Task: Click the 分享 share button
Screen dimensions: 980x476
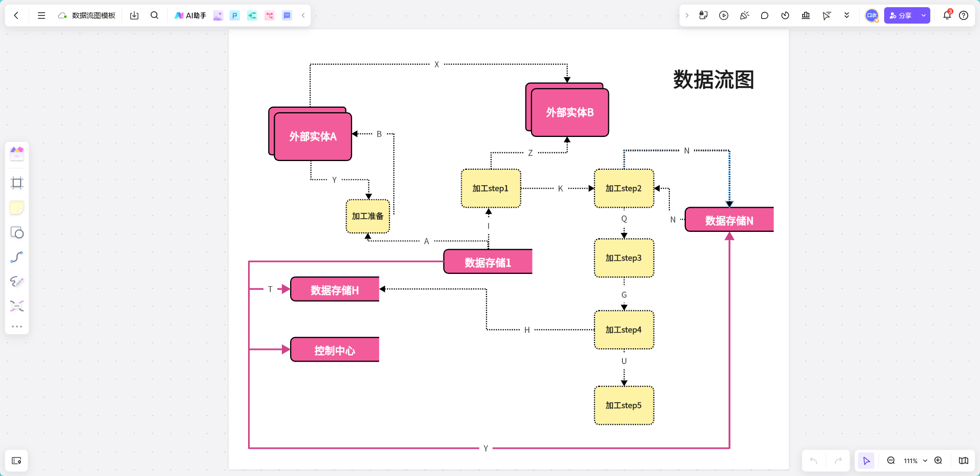Action: pos(901,15)
